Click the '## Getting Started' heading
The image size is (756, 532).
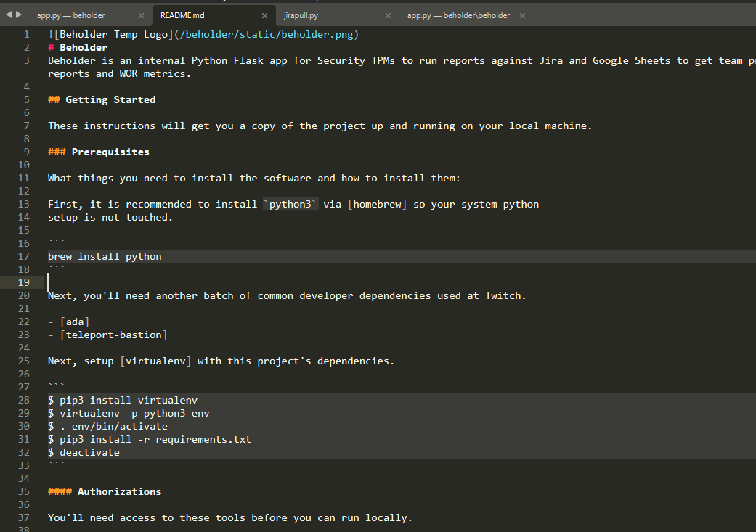click(102, 99)
